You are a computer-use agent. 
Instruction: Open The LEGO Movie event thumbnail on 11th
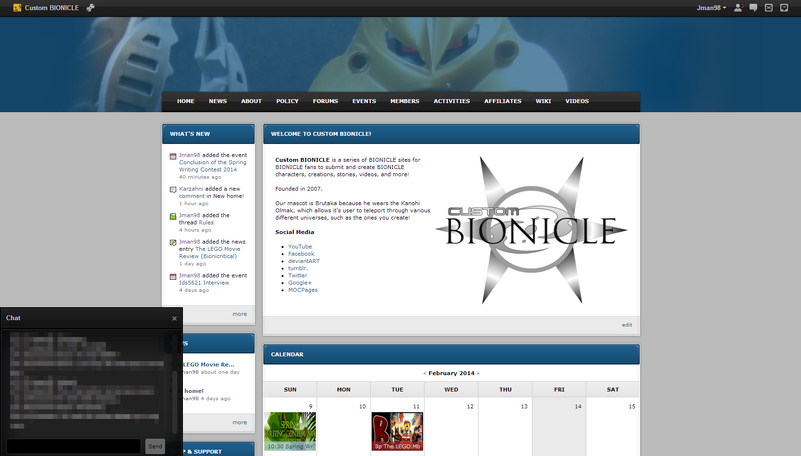click(x=397, y=431)
